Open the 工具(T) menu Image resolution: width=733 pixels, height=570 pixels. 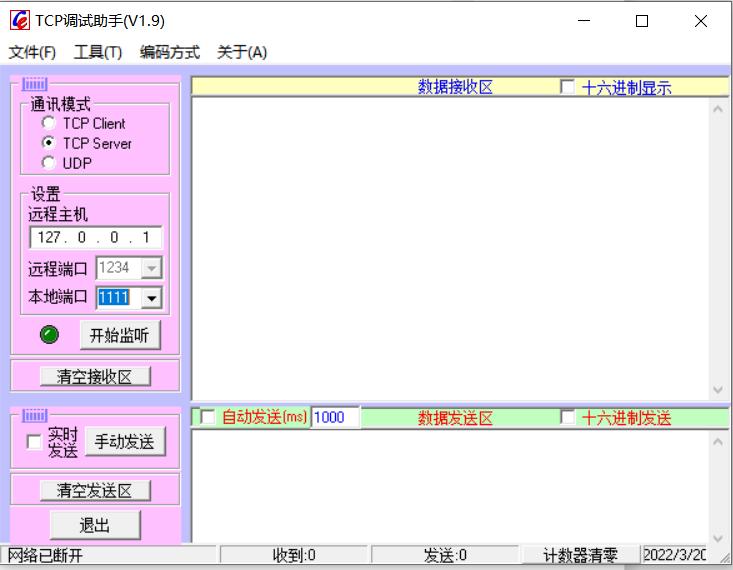[x=98, y=52]
